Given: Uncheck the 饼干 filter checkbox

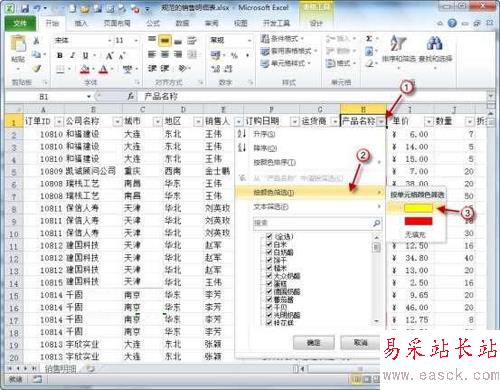Looking at the screenshot, I should (269, 260).
